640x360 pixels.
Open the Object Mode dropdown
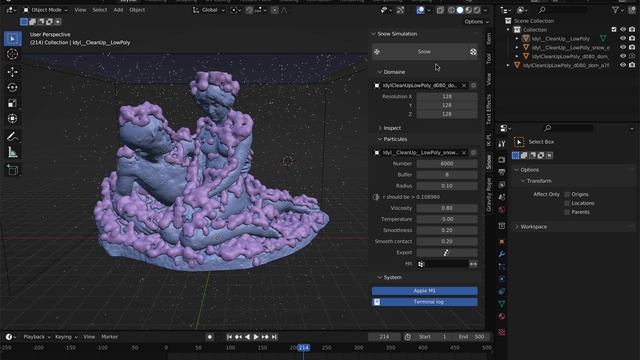click(45, 10)
